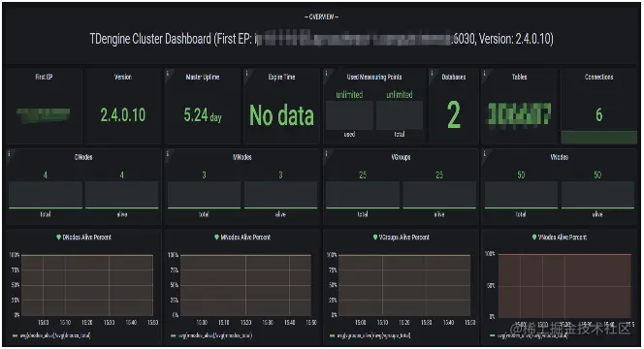Open the MNodes panel title
This screenshot has height=349, width=644.
click(x=241, y=157)
